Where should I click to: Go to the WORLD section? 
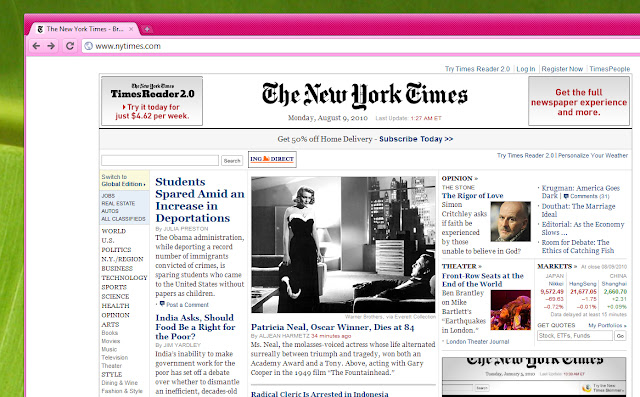click(x=113, y=231)
